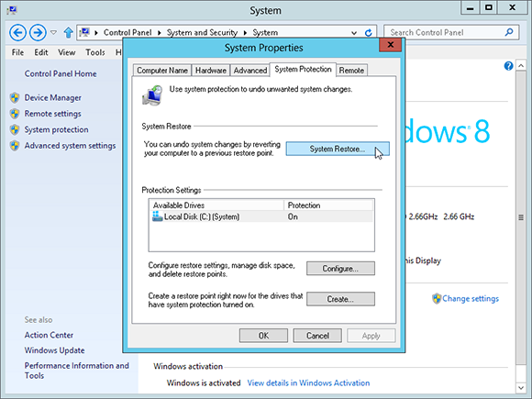
Task: Click the scrollbar up arrow
Action: [x=521, y=65]
